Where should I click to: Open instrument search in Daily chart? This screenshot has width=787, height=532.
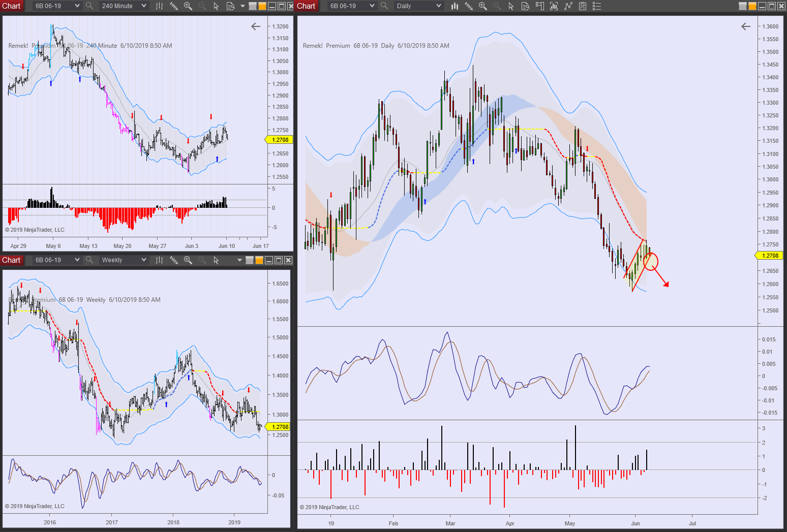384,6
